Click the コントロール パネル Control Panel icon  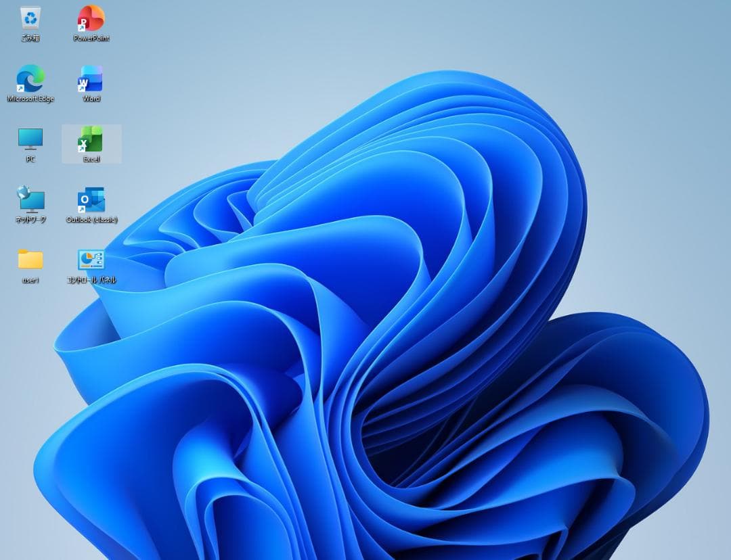91,259
